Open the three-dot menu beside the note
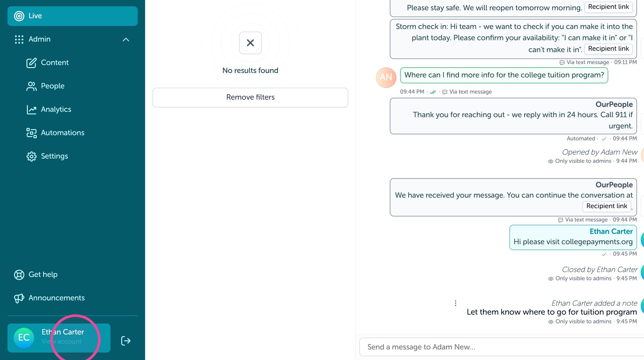This screenshot has height=360, width=644. (455, 303)
